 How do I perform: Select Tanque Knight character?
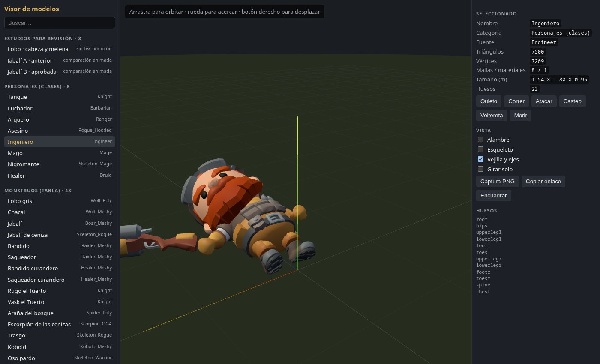[x=60, y=97]
